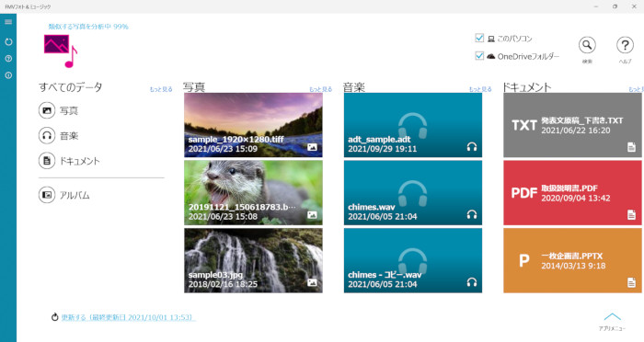Click the 更新する refresh link at the bottom

[x=128, y=317]
